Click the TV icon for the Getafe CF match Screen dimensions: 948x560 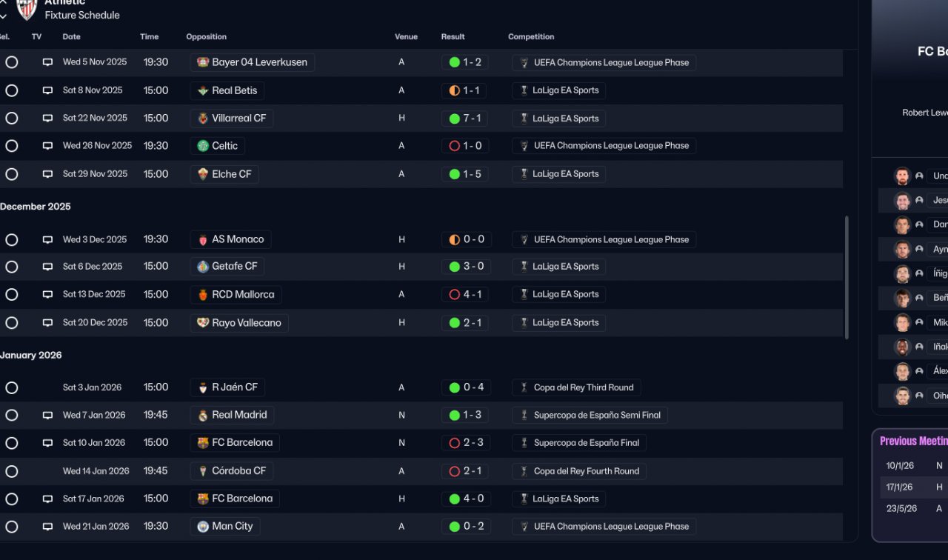pos(47,267)
